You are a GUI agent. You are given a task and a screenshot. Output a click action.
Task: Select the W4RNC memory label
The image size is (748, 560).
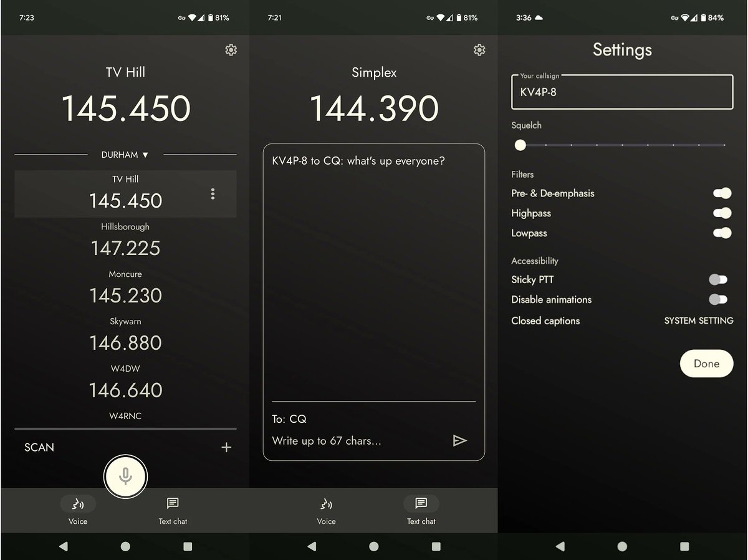click(x=125, y=416)
